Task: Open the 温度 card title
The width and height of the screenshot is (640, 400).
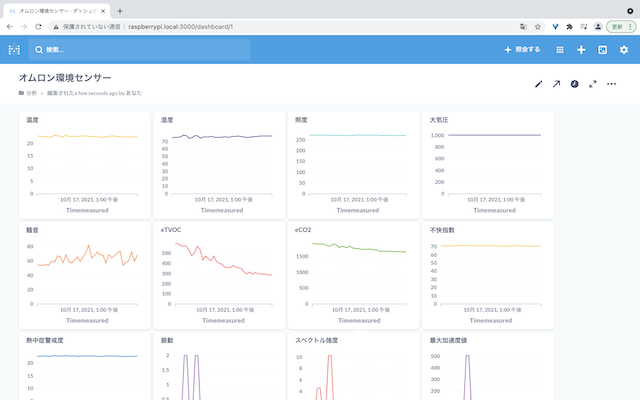Action: 32,120
